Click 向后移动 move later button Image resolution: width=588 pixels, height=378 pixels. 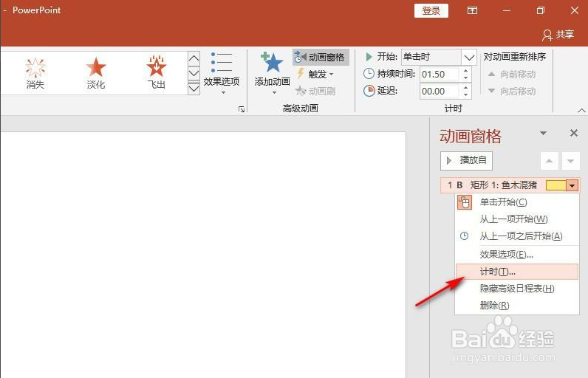pyautogui.click(x=511, y=91)
